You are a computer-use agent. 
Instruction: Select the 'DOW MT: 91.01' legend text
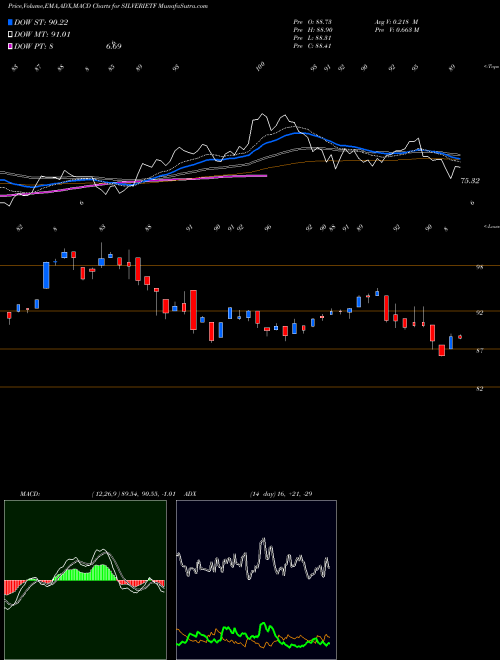[42, 34]
